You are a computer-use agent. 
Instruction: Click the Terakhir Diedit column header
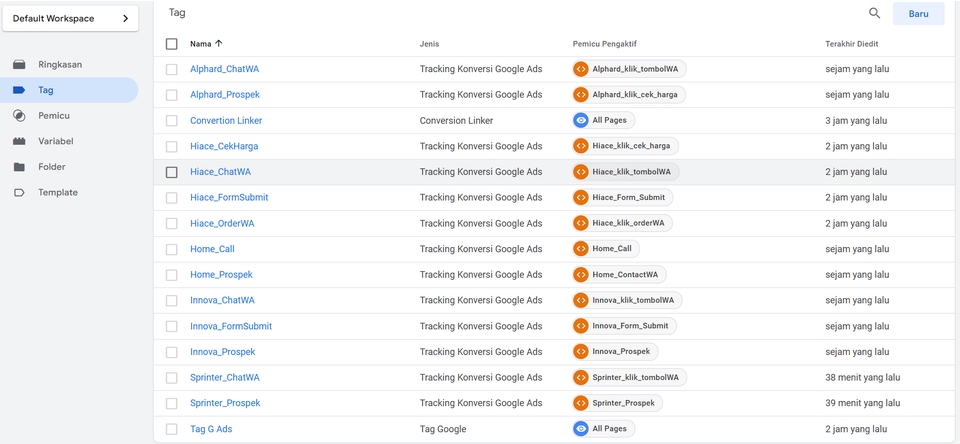coord(852,44)
